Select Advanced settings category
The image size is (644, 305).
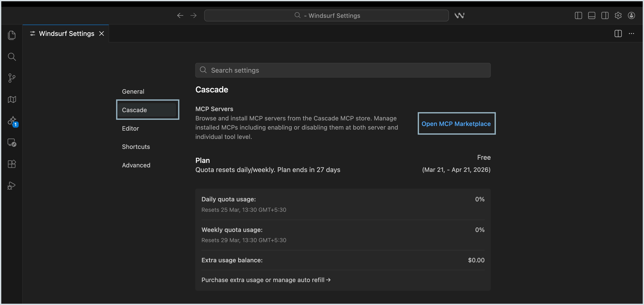(x=136, y=165)
